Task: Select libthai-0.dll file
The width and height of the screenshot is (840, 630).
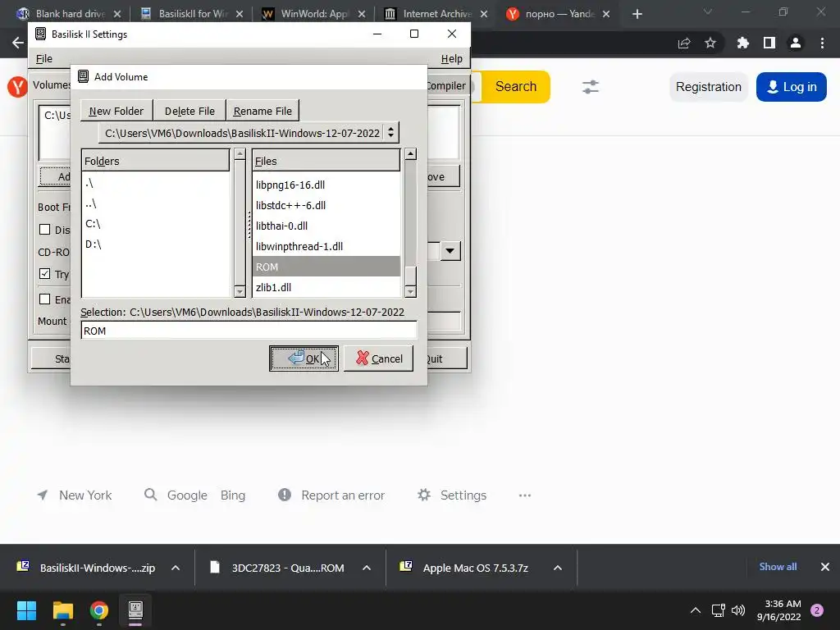Action: (326, 226)
